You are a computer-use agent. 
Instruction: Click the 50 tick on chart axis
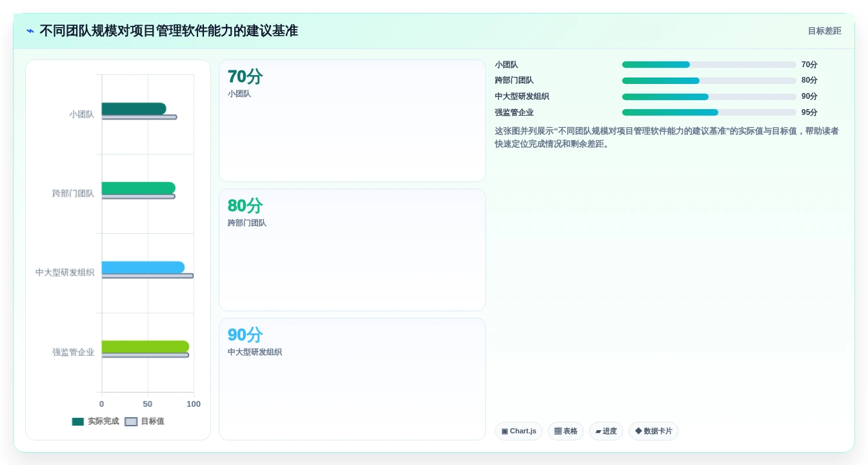tap(148, 404)
